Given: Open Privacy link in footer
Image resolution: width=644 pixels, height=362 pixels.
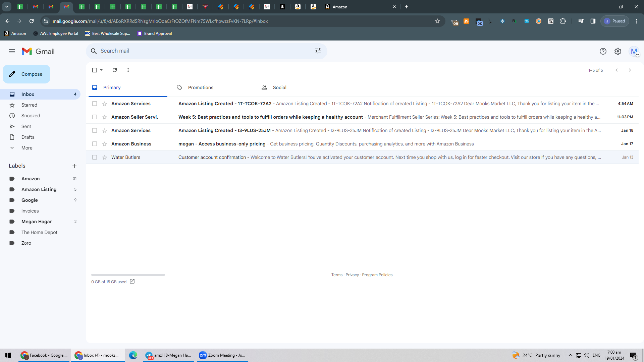Looking at the screenshot, I should coord(352,275).
